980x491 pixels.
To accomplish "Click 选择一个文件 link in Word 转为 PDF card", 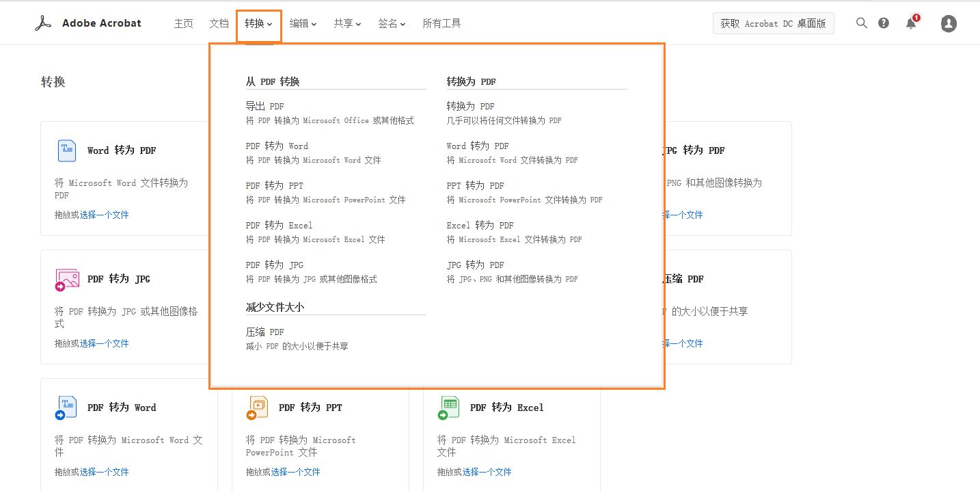I will tap(104, 215).
